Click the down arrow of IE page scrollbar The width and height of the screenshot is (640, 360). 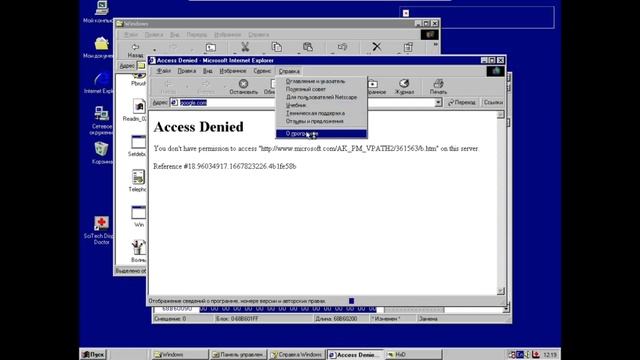pyautogui.click(x=501, y=291)
